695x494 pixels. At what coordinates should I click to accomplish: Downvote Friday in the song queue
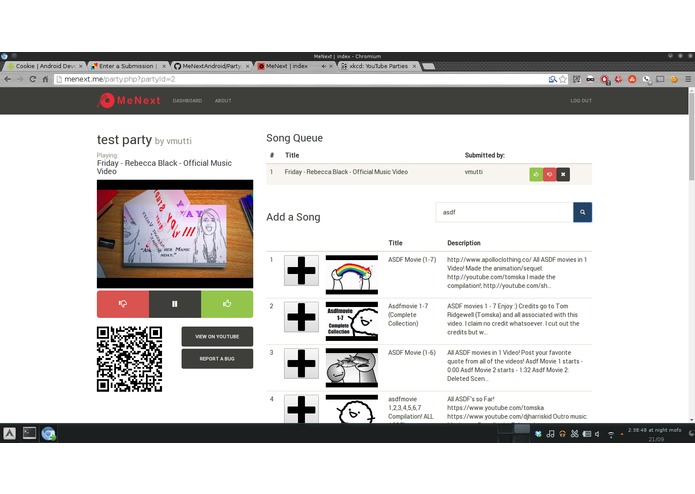pos(550,175)
